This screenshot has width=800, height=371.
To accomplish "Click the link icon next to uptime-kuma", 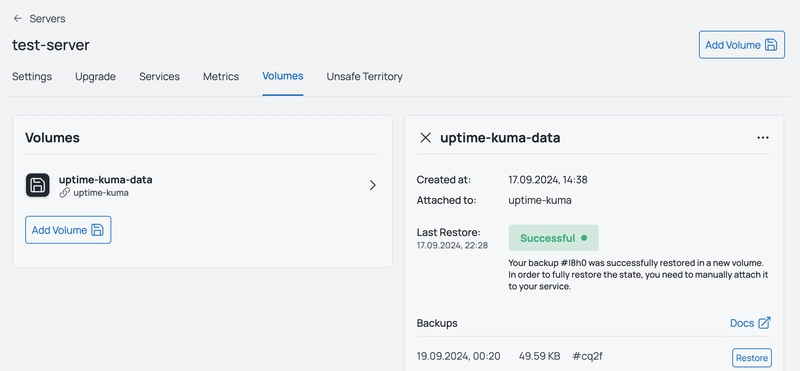I will point(64,193).
